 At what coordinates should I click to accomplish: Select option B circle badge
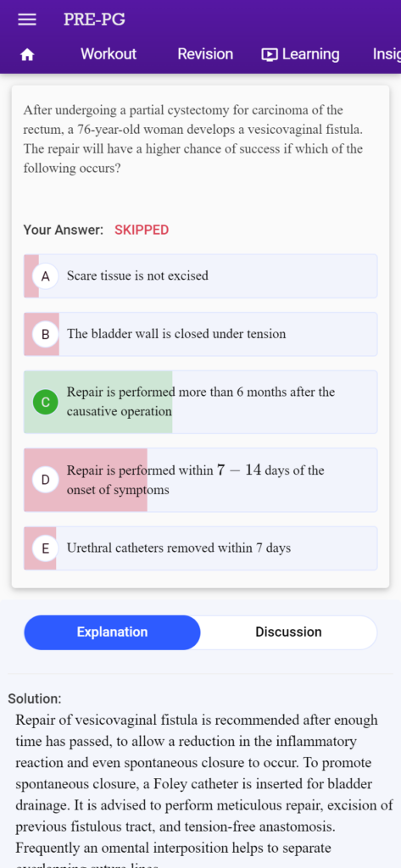[46, 334]
